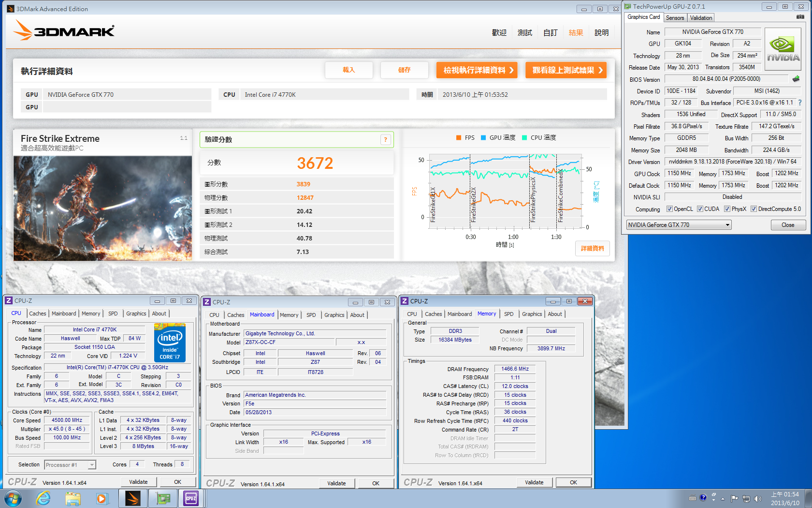812x508 pixels.
Task: Click the input language keyboard tray icon
Action: tap(693, 498)
